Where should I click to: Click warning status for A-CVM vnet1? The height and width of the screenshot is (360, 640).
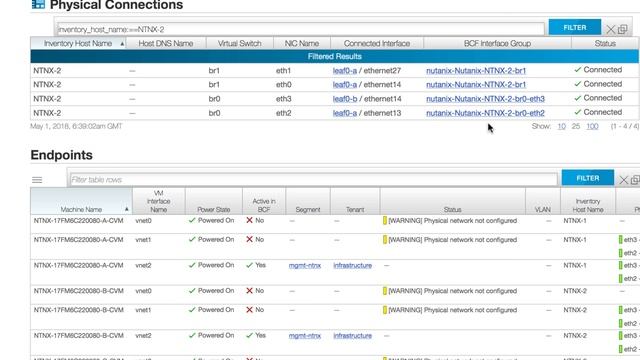click(x=450, y=240)
